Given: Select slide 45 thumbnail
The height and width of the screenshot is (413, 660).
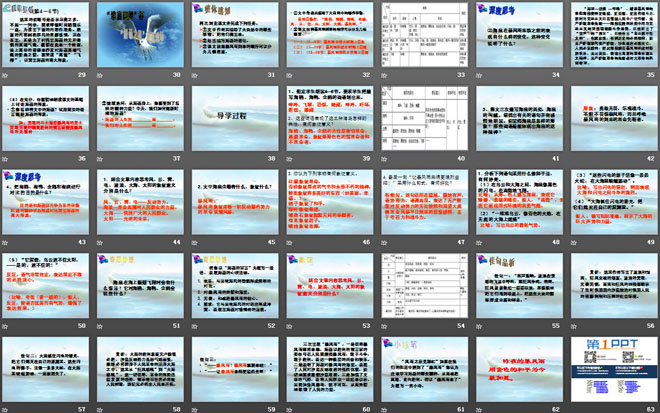Looking at the screenshot, I should [x=235, y=202].
